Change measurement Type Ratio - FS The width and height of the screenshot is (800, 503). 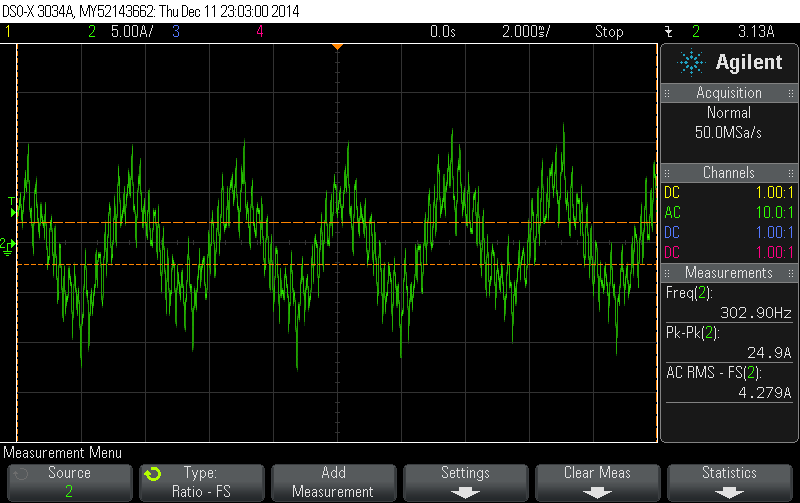201,482
